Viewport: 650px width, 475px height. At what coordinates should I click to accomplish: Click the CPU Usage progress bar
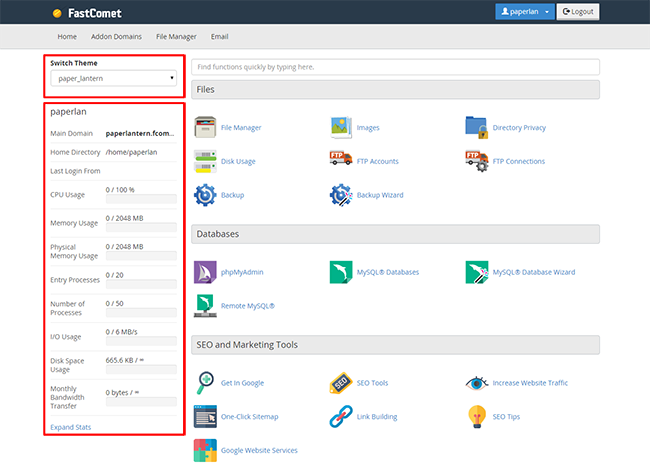coord(141,199)
